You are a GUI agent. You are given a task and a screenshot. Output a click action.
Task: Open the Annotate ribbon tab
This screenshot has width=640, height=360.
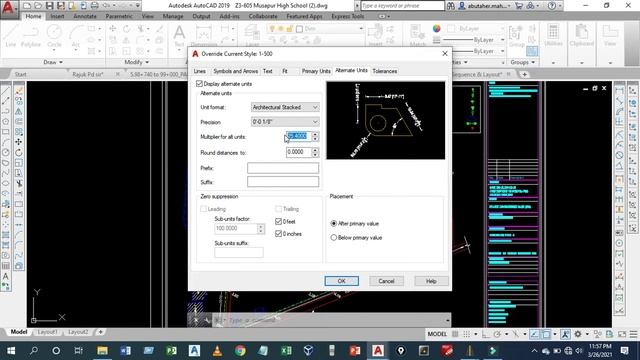(84, 16)
